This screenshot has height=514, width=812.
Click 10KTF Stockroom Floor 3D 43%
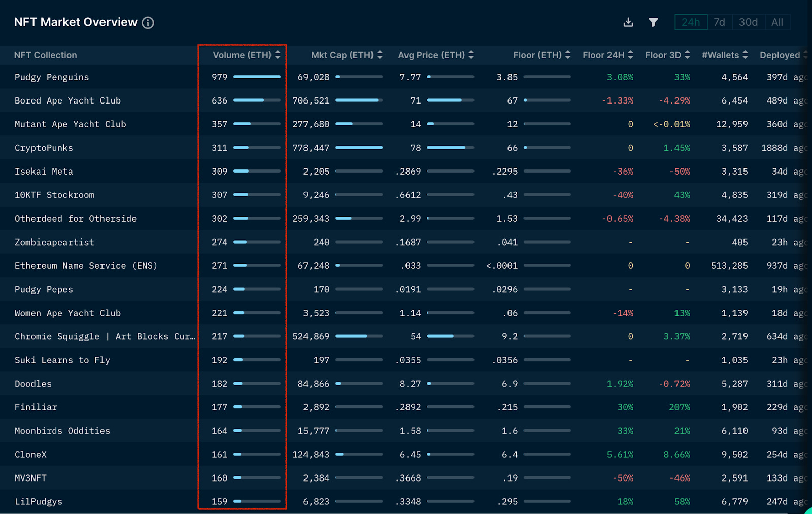pyautogui.click(x=682, y=195)
